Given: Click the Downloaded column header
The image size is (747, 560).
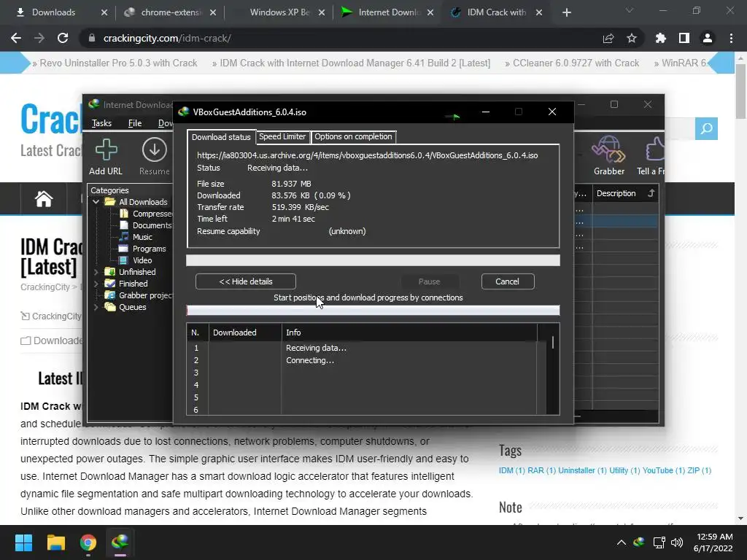Looking at the screenshot, I should point(245,332).
